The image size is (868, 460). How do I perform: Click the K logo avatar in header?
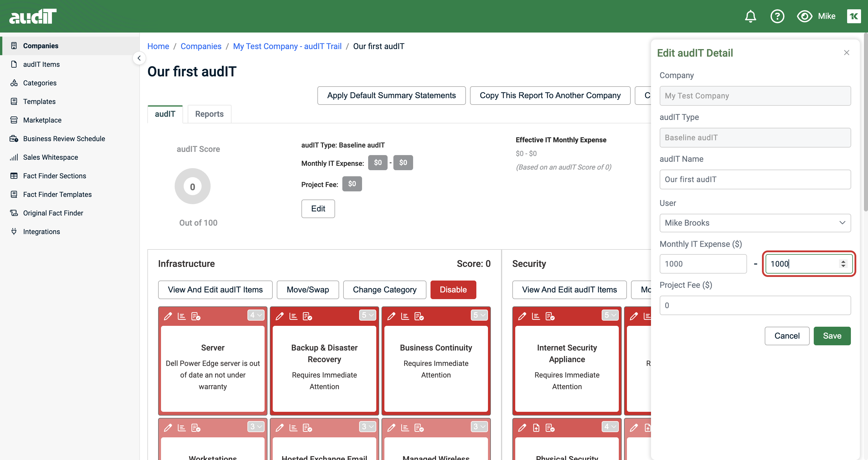[x=853, y=16]
